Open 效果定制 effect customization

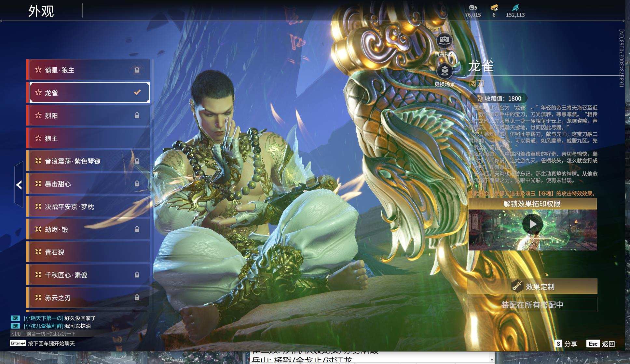[532, 287]
